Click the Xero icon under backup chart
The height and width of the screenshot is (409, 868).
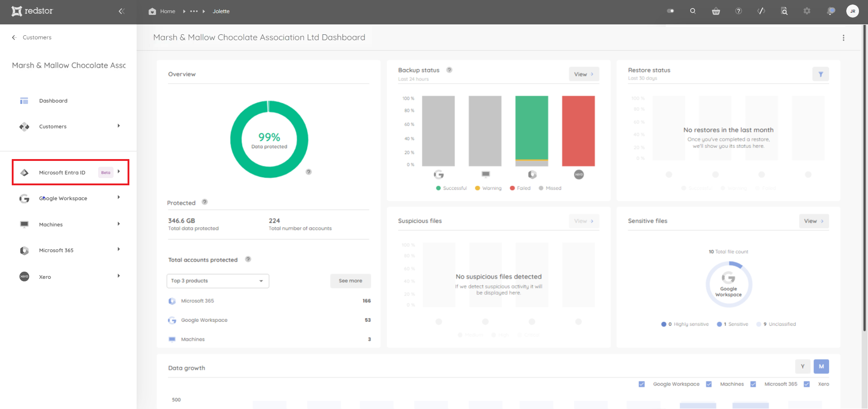coord(579,174)
